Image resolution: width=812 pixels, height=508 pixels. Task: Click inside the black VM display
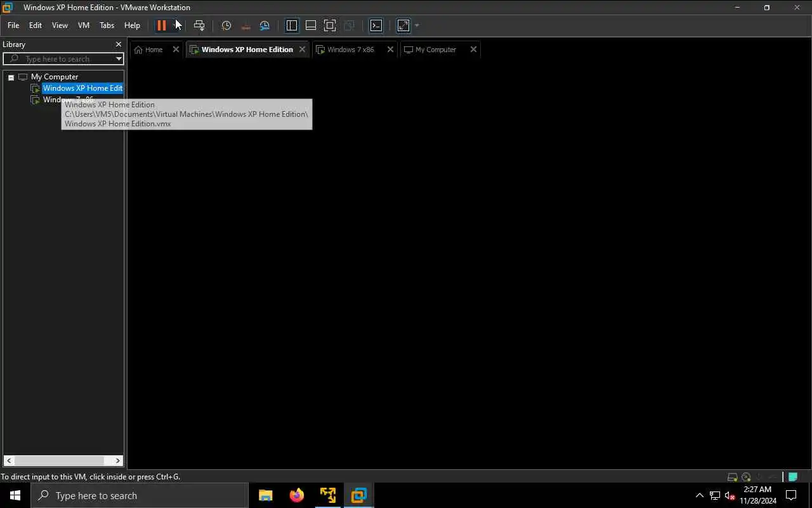point(469,264)
